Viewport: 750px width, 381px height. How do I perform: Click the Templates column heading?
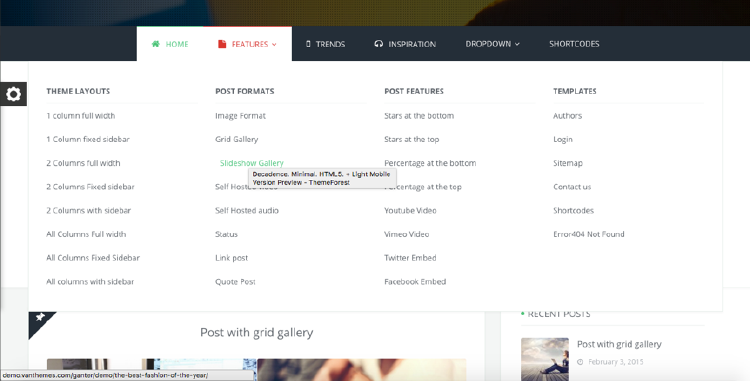(x=575, y=91)
